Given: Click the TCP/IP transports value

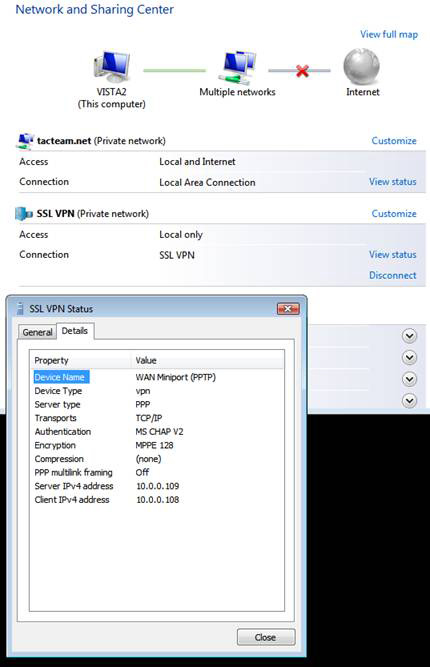Looking at the screenshot, I should click(x=149, y=418).
